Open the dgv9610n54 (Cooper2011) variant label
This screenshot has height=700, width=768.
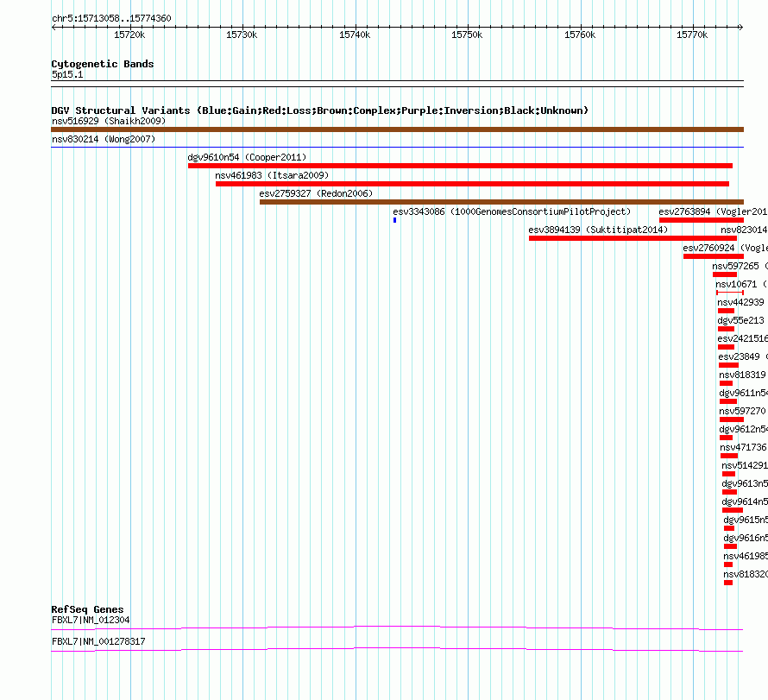click(247, 157)
